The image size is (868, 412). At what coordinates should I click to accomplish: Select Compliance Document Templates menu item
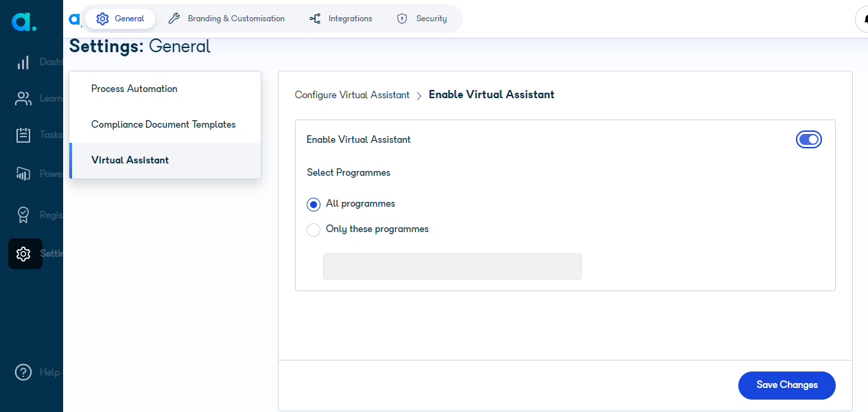coord(165,124)
